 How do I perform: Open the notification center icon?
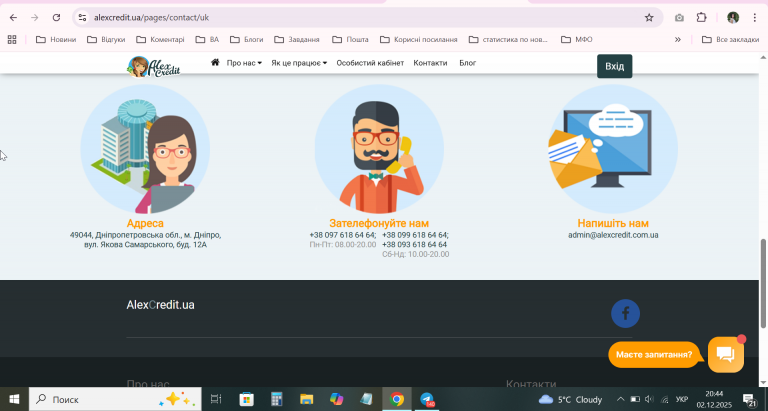[x=750, y=399]
